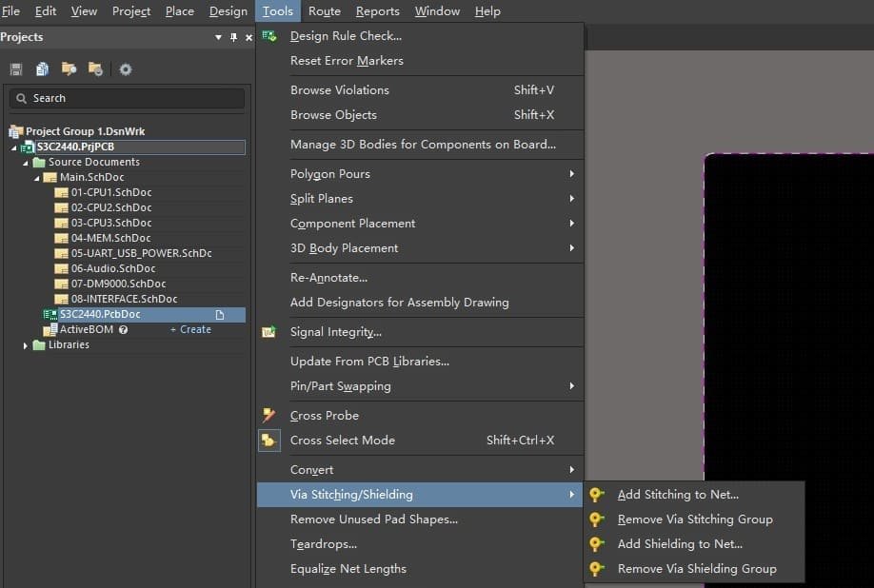Click the search magnifier icon
This screenshot has width=874, height=588.
(x=21, y=99)
